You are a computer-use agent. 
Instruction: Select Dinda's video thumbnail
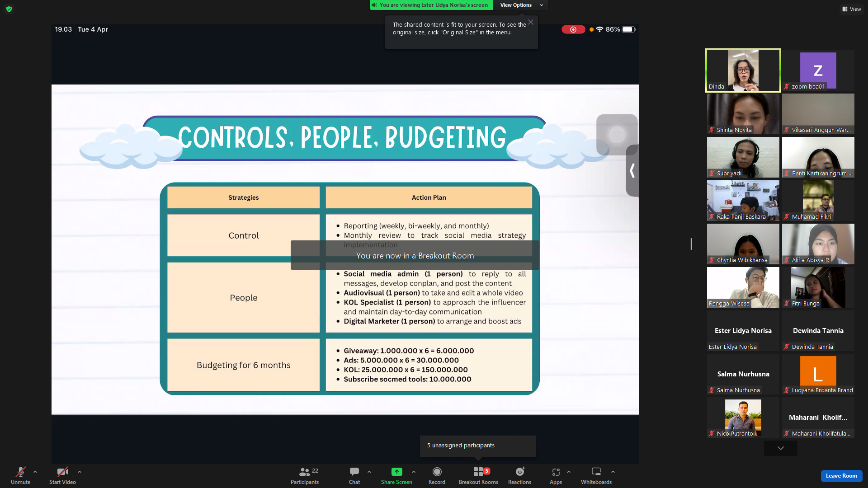point(743,70)
